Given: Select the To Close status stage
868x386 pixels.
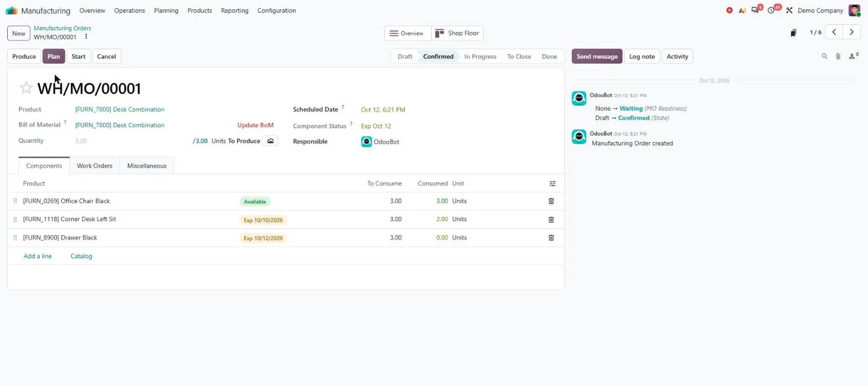Looking at the screenshot, I should 519,56.
